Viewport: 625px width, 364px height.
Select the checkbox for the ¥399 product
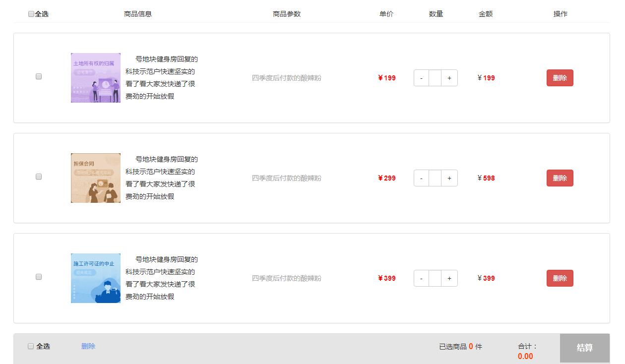[x=39, y=277]
